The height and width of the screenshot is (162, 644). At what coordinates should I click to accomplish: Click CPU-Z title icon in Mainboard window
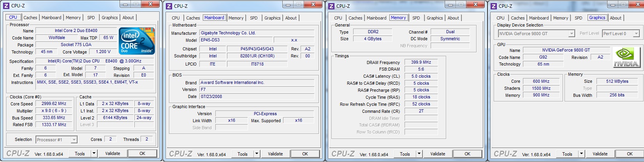169,6
